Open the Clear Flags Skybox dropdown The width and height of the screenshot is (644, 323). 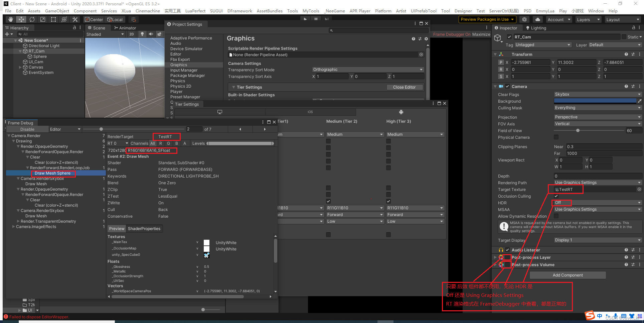point(598,94)
